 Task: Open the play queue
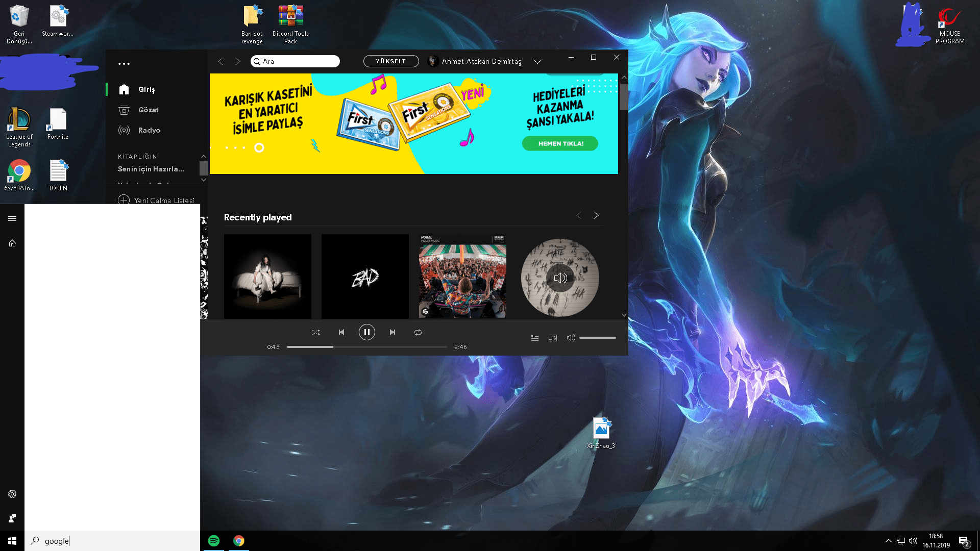(535, 338)
